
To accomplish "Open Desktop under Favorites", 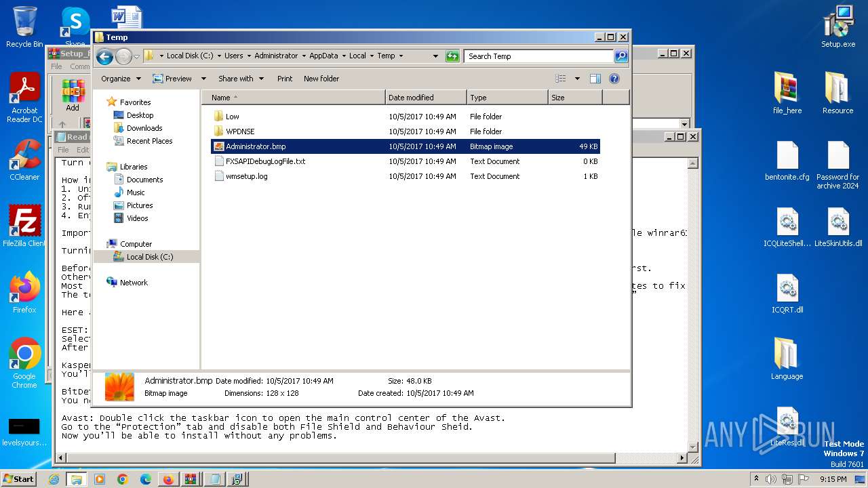I will coord(140,115).
